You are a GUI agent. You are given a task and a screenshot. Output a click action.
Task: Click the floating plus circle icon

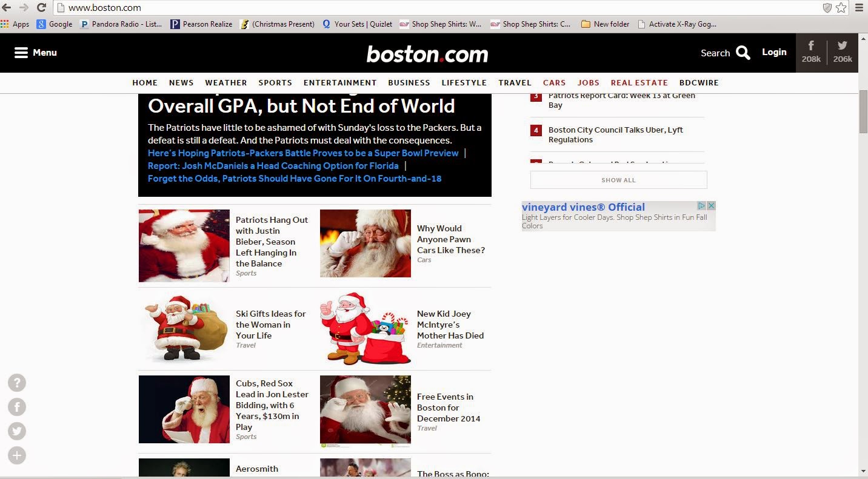pos(17,455)
